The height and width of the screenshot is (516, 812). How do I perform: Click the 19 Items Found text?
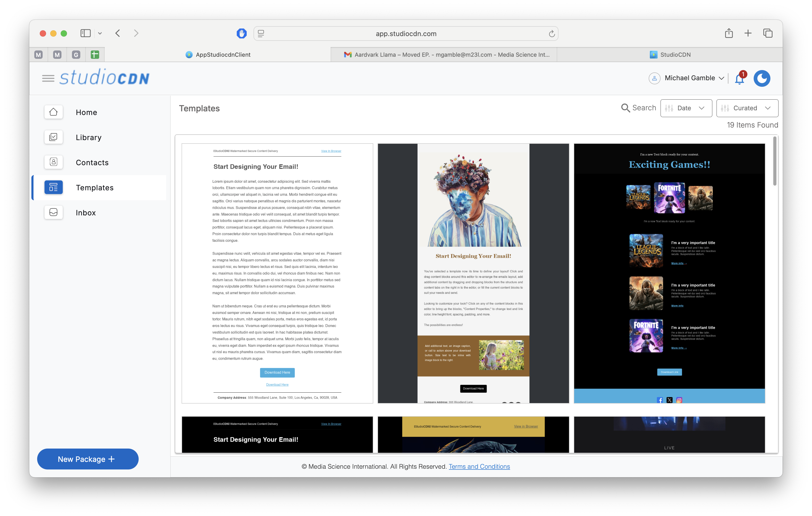point(752,125)
